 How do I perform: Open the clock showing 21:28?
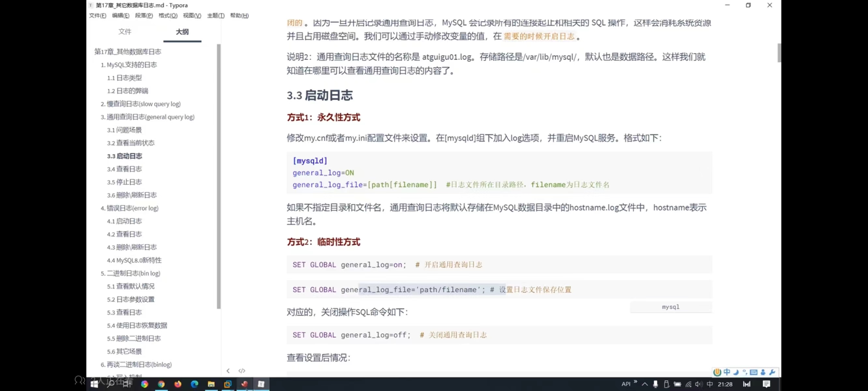click(x=725, y=384)
